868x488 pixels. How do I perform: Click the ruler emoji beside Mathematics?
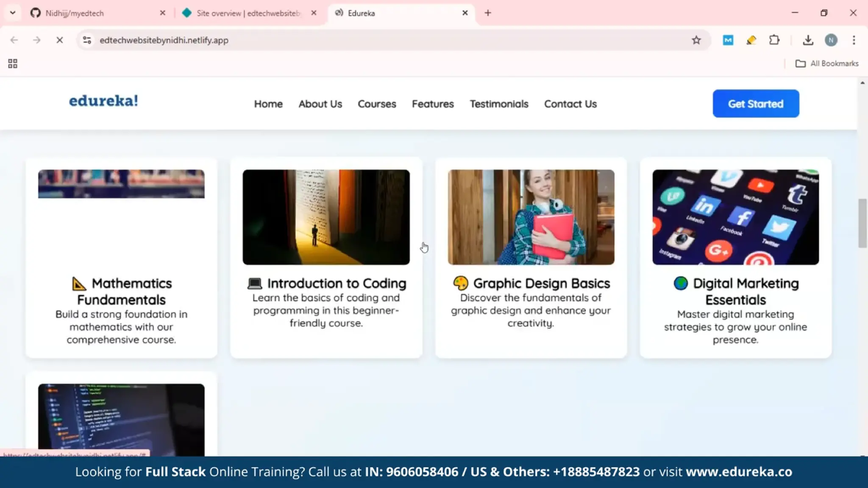79,283
